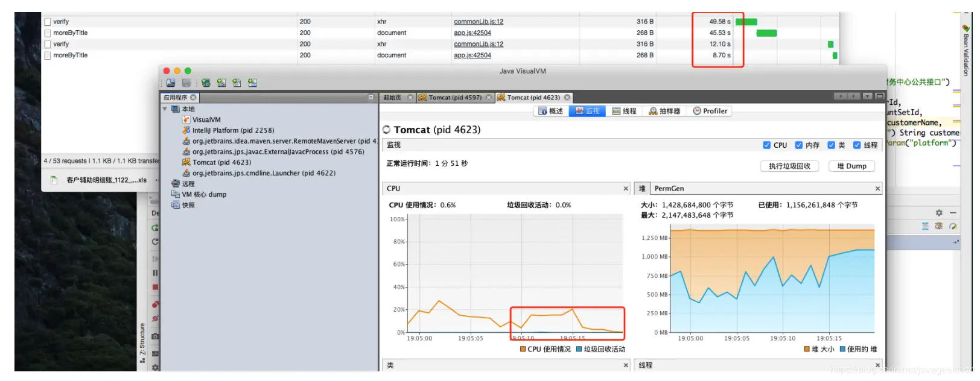Click the cmdline.Launcher (pid 4622) icon
Viewport: 980px width, 381px height.
[x=186, y=173]
